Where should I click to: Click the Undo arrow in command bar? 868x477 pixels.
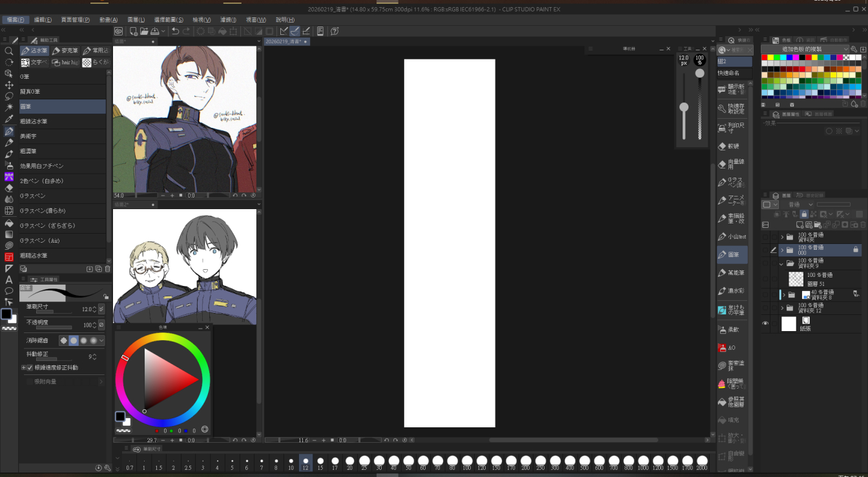(175, 31)
